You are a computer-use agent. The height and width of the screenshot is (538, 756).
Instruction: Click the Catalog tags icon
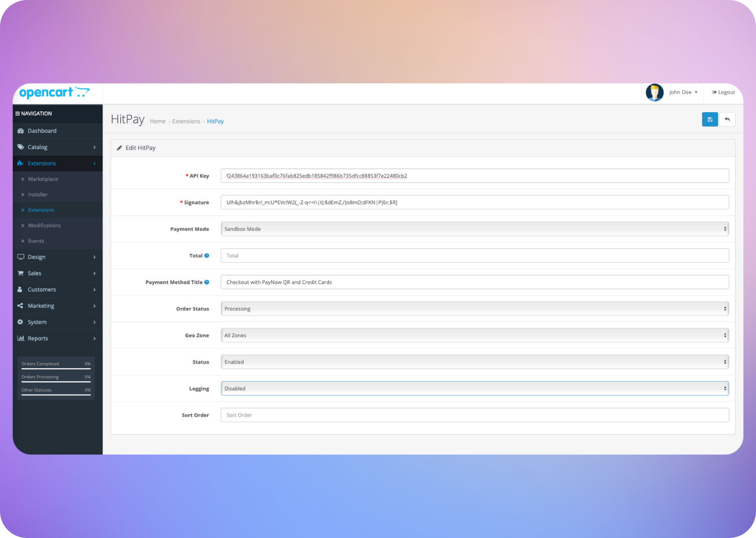pos(20,147)
